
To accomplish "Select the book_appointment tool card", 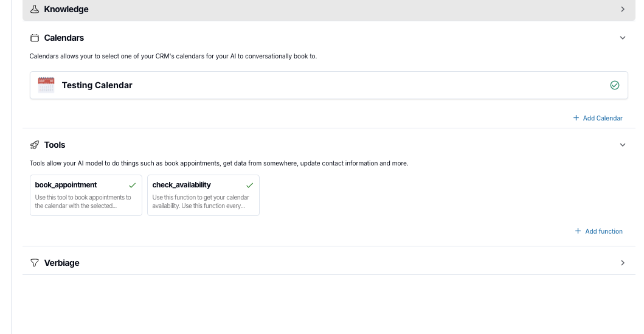I will tap(86, 195).
